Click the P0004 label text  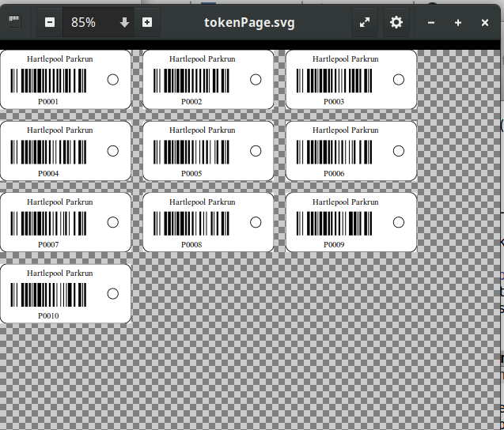coord(48,173)
